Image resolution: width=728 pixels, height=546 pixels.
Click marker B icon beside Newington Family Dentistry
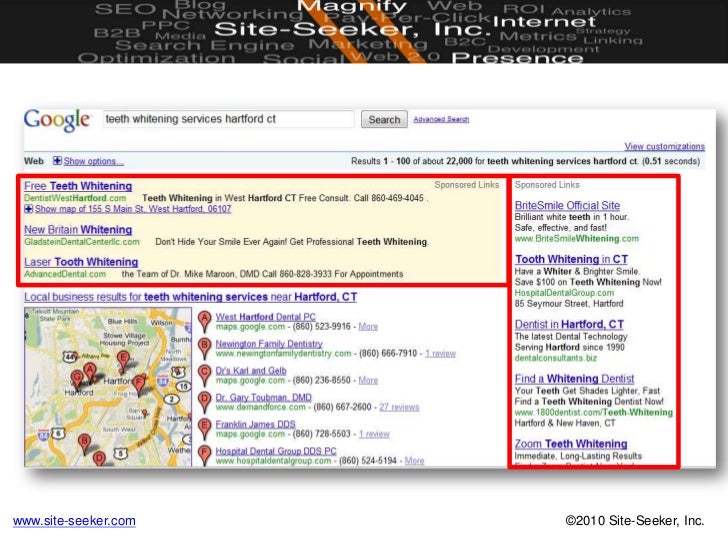[204, 348]
